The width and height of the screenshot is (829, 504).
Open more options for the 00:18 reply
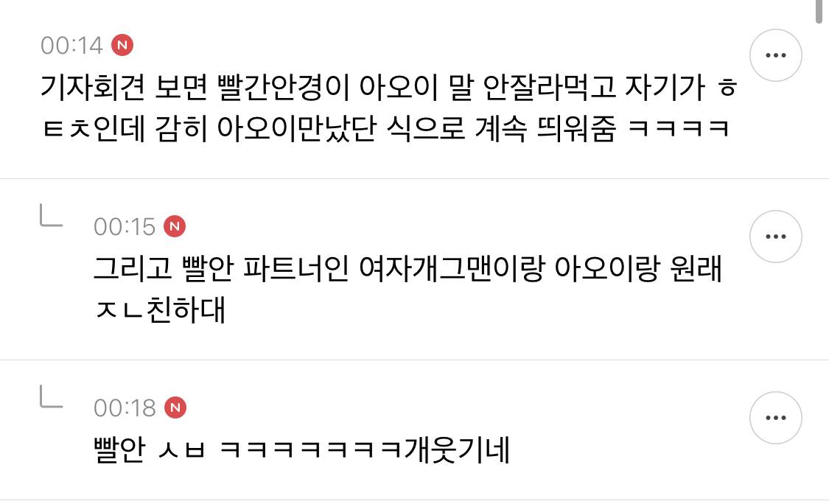pos(776,418)
